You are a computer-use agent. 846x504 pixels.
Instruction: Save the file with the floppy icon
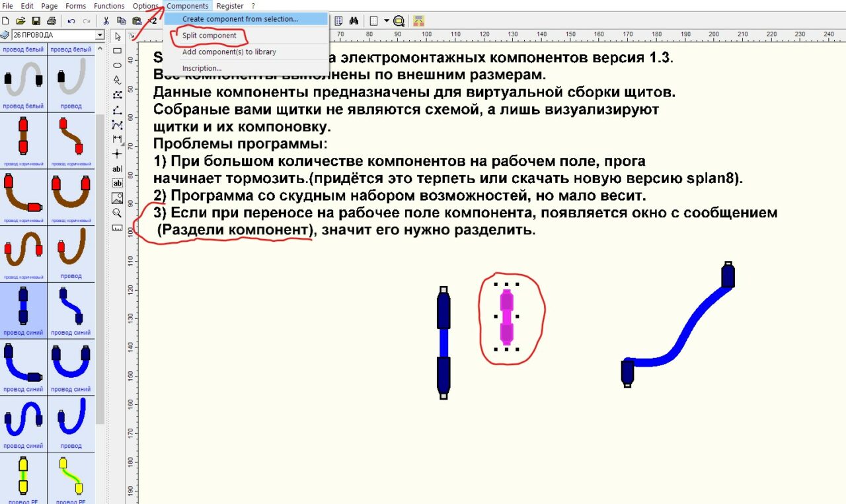36,21
